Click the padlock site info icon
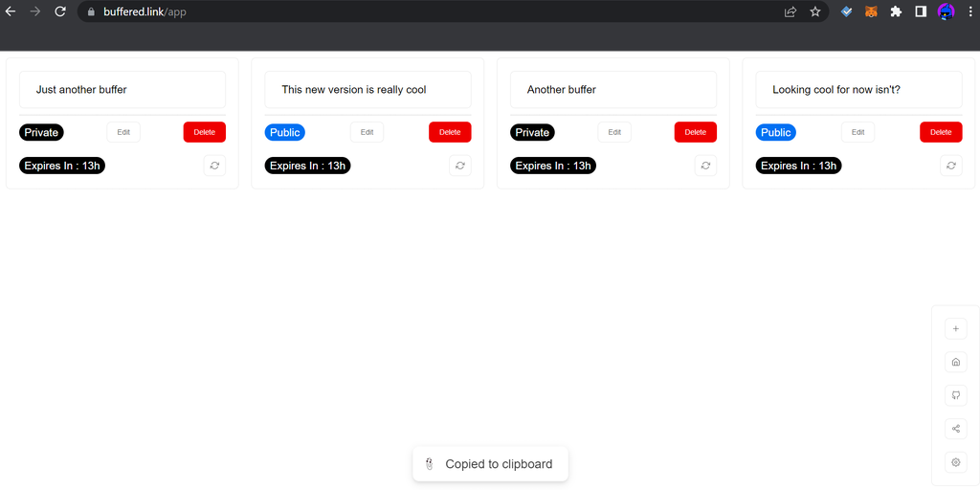The width and height of the screenshot is (980, 490). [x=91, y=11]
